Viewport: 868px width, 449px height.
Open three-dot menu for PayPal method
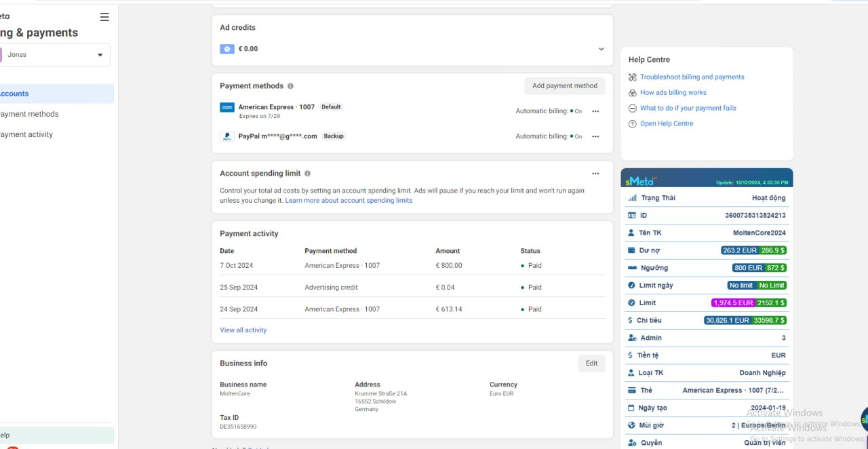595,136
